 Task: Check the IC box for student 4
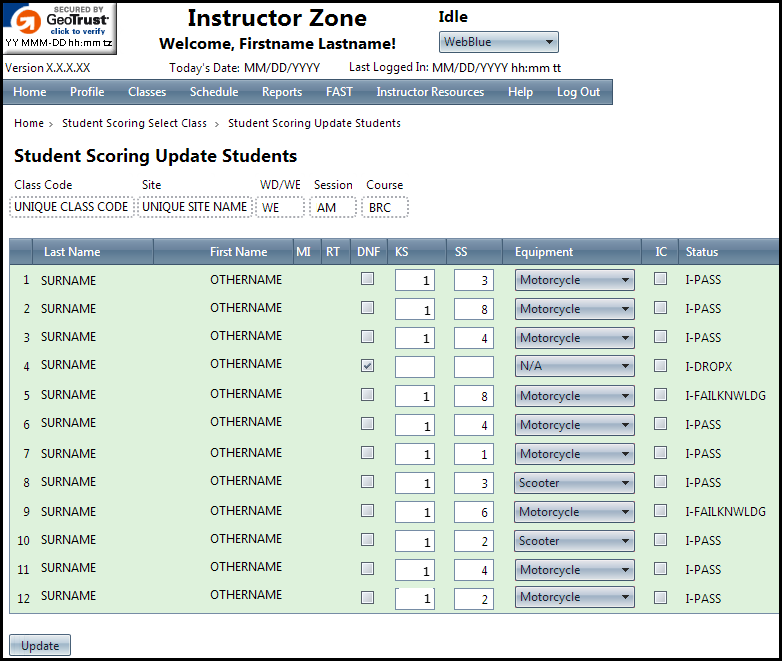coord(660,366)
